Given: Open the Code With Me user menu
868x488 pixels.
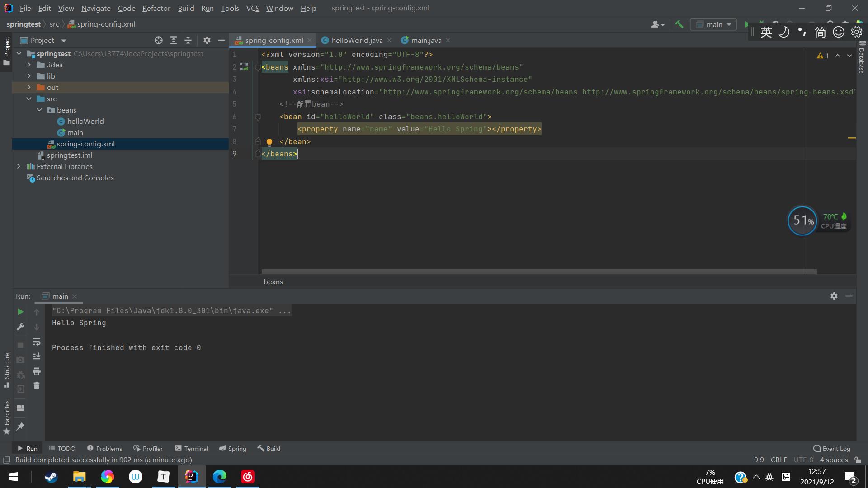Looking at the screenshot, I should click(658, 24).
